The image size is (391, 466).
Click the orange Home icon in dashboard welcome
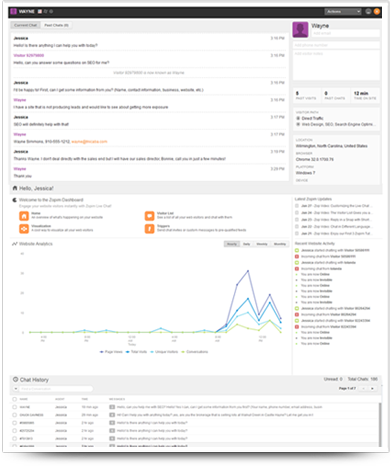[x=24, y=216]
